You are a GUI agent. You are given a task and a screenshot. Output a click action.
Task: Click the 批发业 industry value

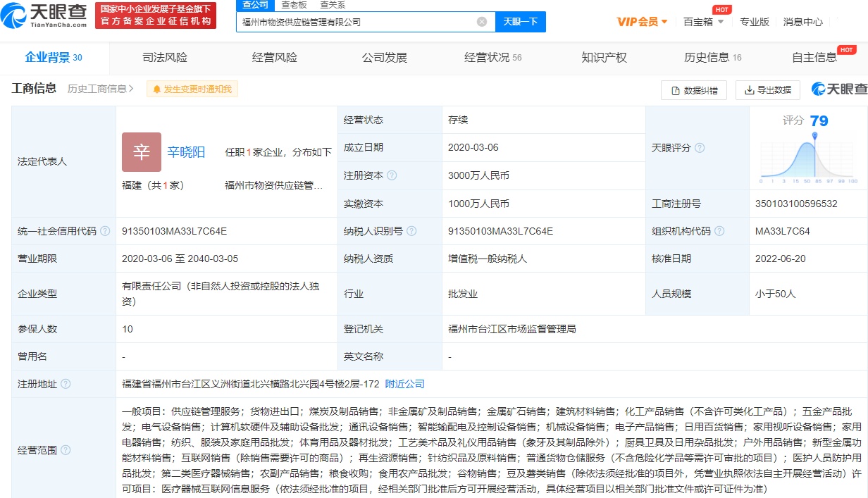click(x=463, y=294)
